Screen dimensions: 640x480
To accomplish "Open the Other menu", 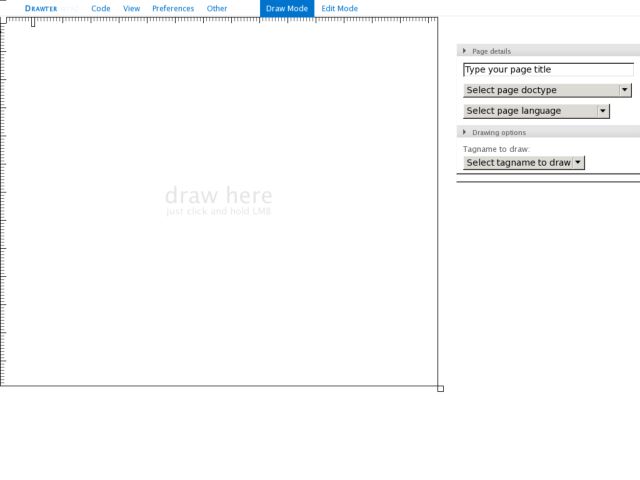I will (217, 8).
